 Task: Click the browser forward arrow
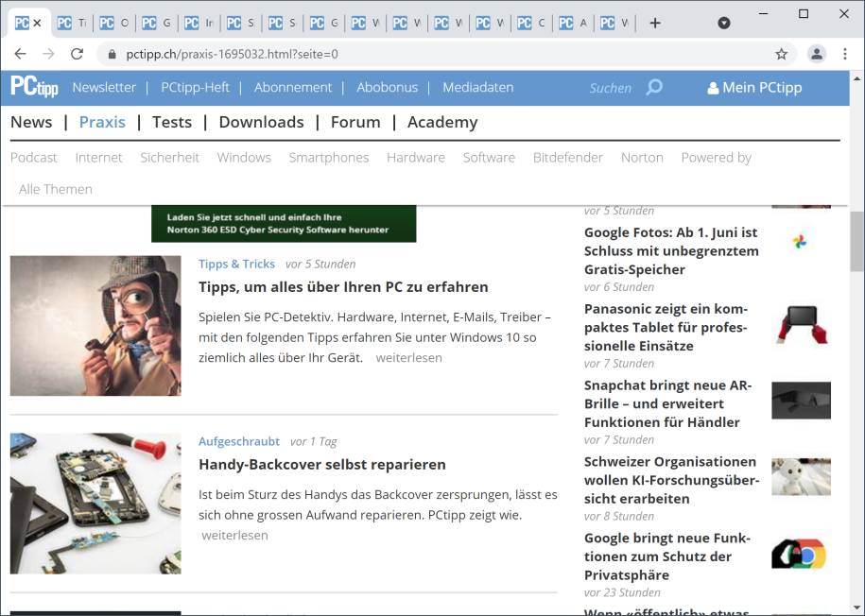(x=48, y=54)
